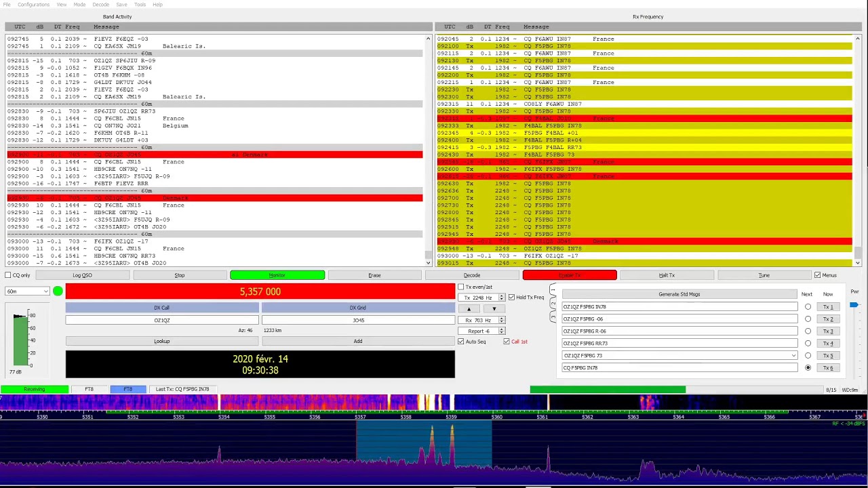This screenshot has height=488, width=868.
Task: Click the Decode button
Action: tap(472, 275)
